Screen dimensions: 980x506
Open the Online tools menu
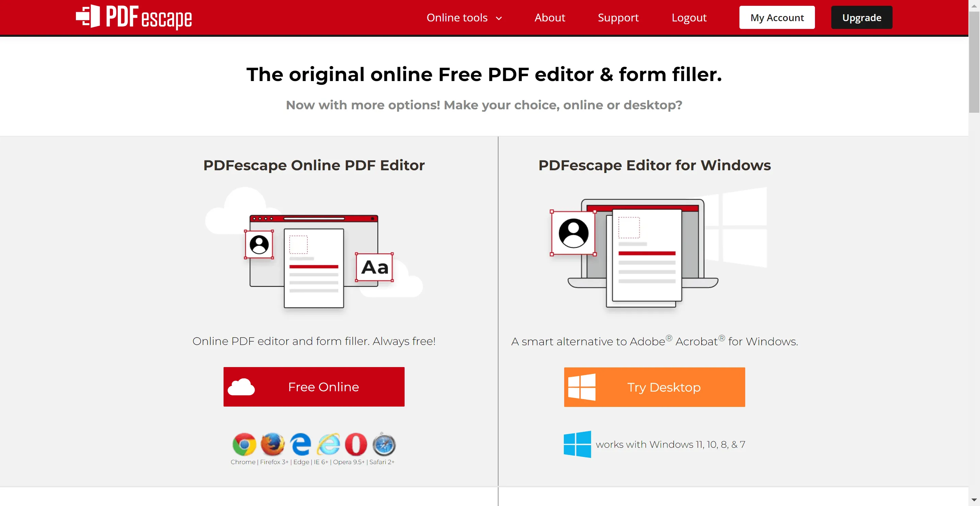tap(464, 17)
